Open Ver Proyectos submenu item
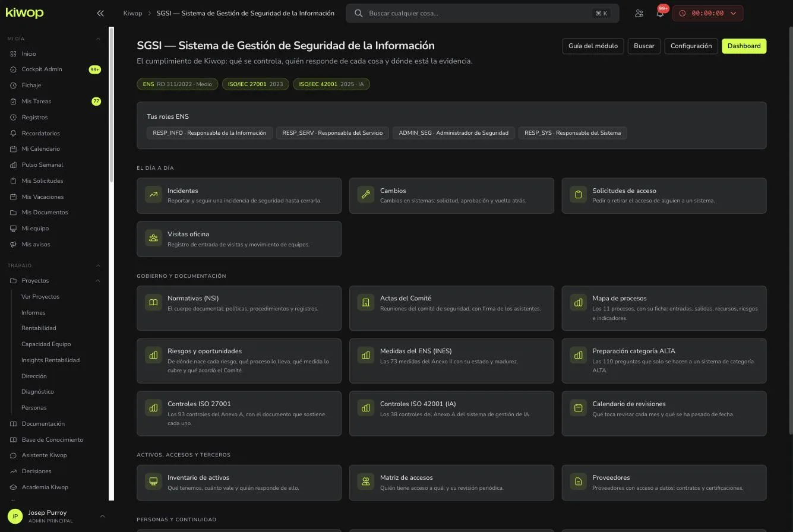The width and height of the screenshot is (793, 532). [x=40, y=297]
